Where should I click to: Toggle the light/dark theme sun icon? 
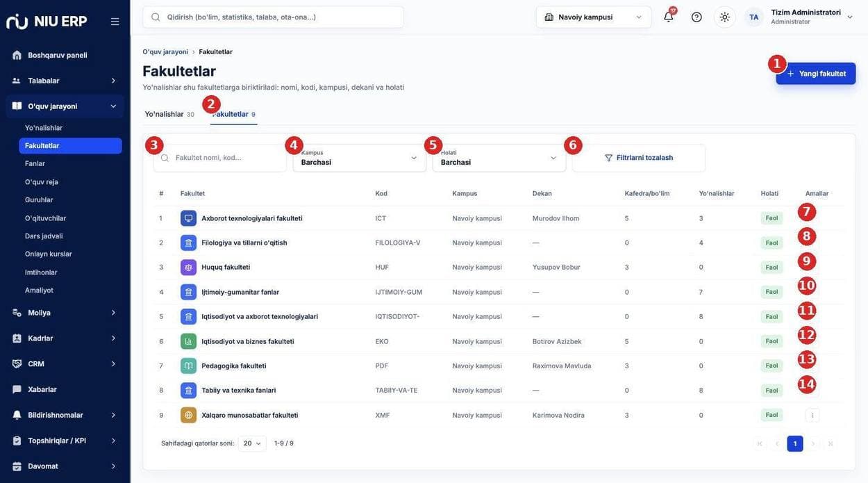725,17
